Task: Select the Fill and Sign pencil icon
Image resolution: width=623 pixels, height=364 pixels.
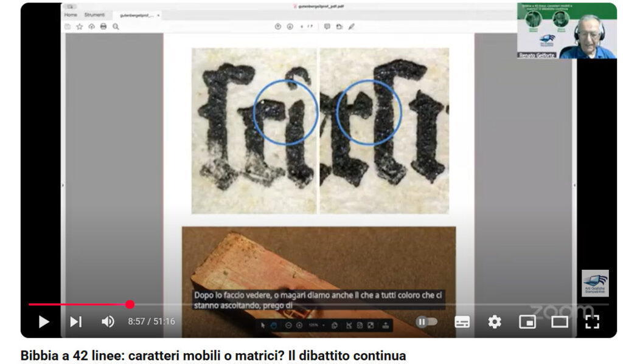Action: (352, 26)
